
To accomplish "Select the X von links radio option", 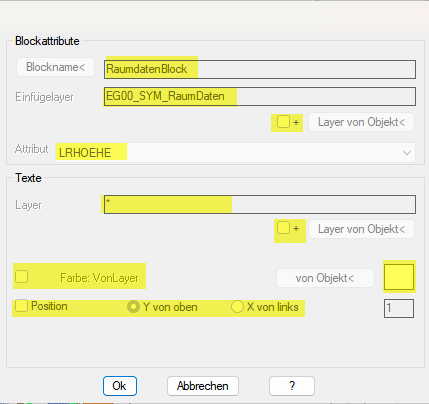I will (x=237, y=307).
